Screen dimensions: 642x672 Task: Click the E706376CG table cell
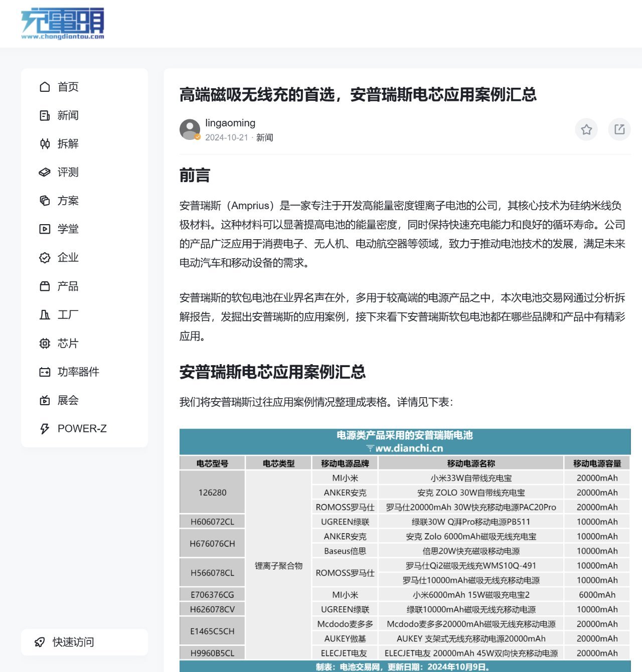[212, 595]
